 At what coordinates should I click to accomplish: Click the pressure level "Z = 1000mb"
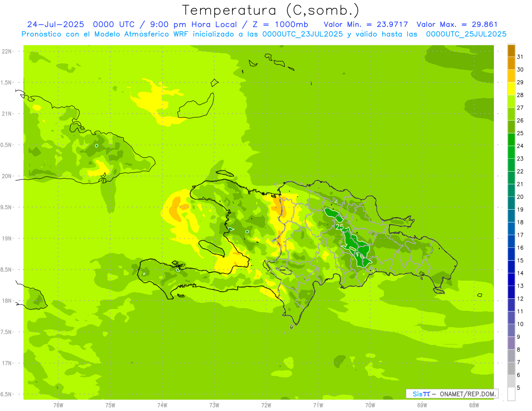click(277, 24)
